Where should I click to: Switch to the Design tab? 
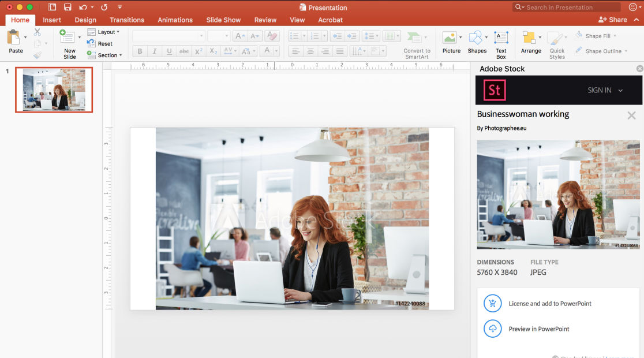[x=85, y=20]
